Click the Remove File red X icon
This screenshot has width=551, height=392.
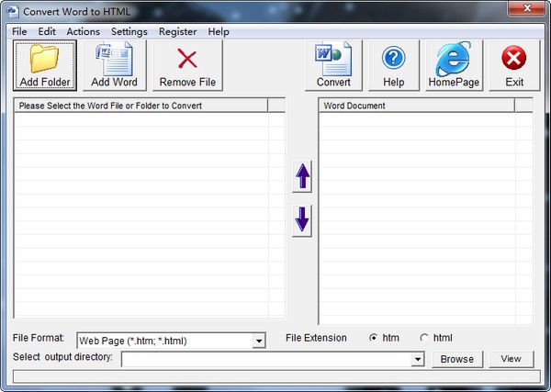pos(187,59)
